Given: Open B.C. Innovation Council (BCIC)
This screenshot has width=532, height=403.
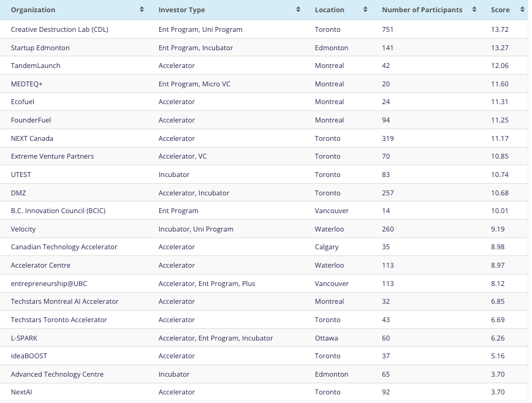Looking at the screenshot, I should [58, 211].
